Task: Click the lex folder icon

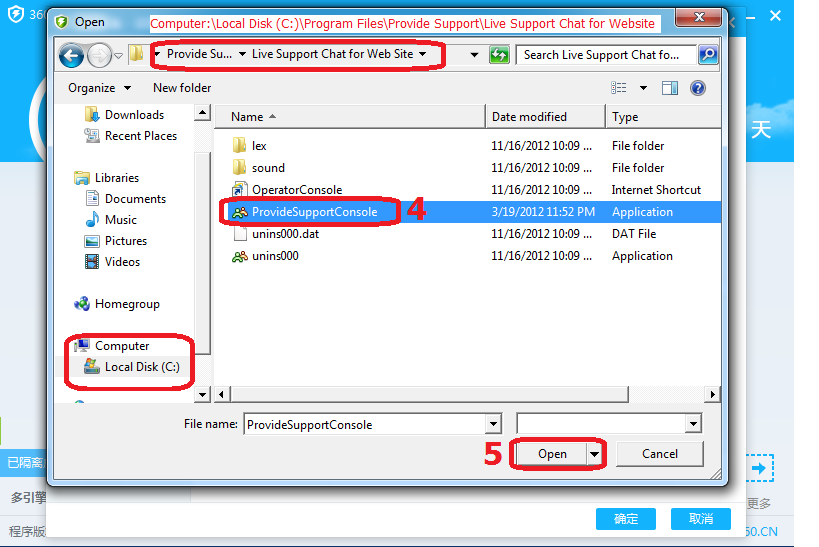Action: tap(239, 145)
